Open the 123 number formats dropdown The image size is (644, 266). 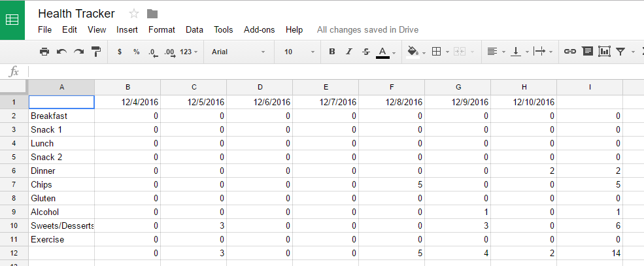point(189,52)
